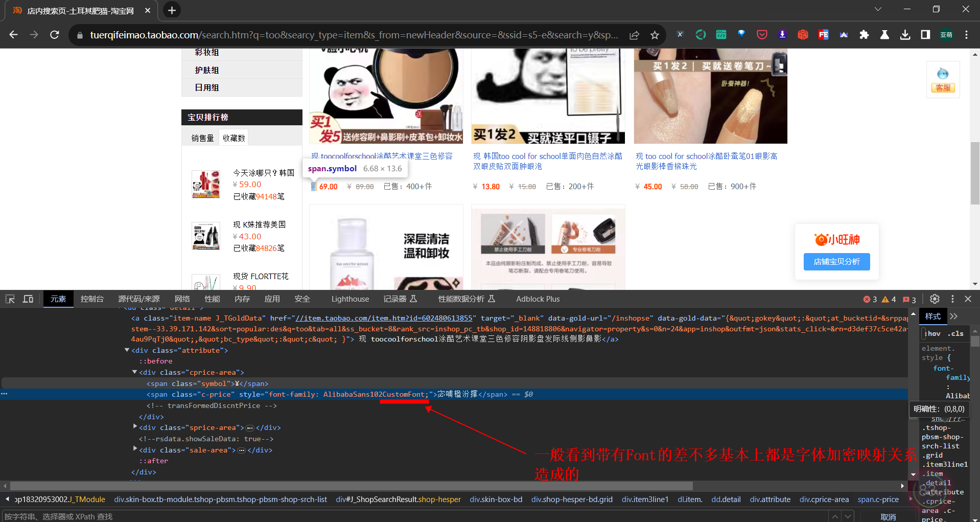
Task: Select the 销售量 ranking tab
Action: 202,138
